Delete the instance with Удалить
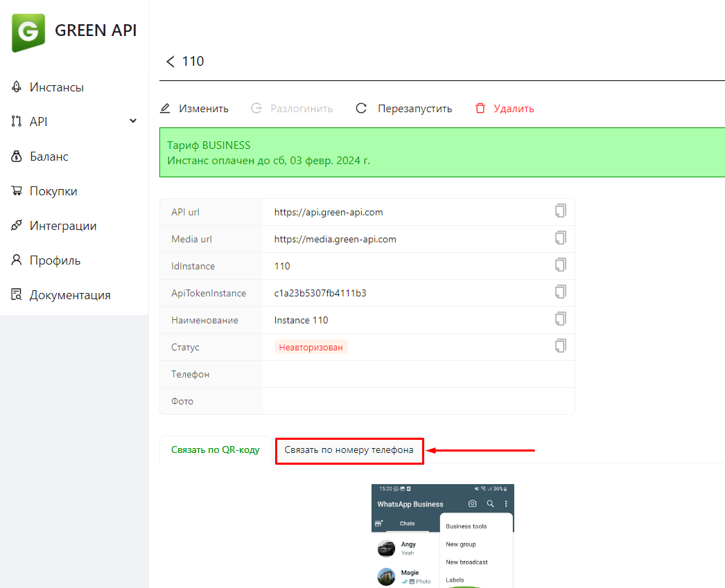Image resolution: width=725 pixels, height=588 pixels. [505, 109]
